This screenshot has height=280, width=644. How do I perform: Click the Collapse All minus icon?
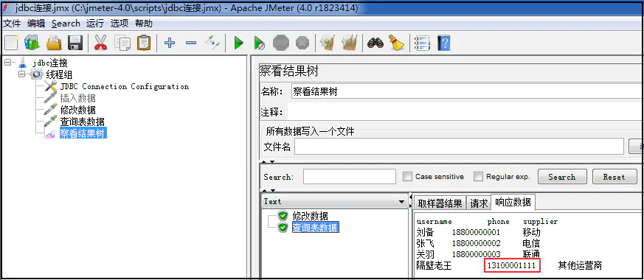[191, 43]
